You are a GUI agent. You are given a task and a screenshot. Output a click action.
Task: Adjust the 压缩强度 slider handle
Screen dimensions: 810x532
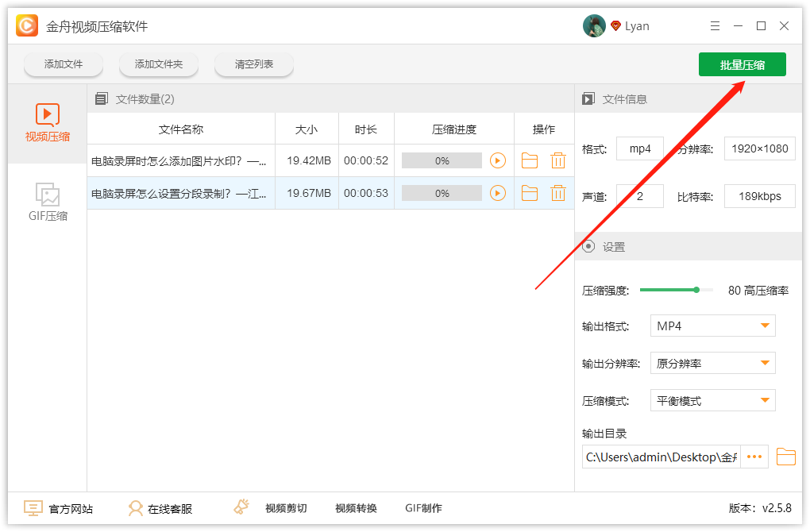696,291
